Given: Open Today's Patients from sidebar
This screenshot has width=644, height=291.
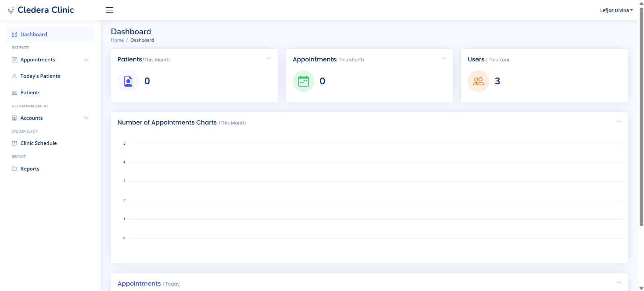Looking at the screenshot, I should [40, 76].
